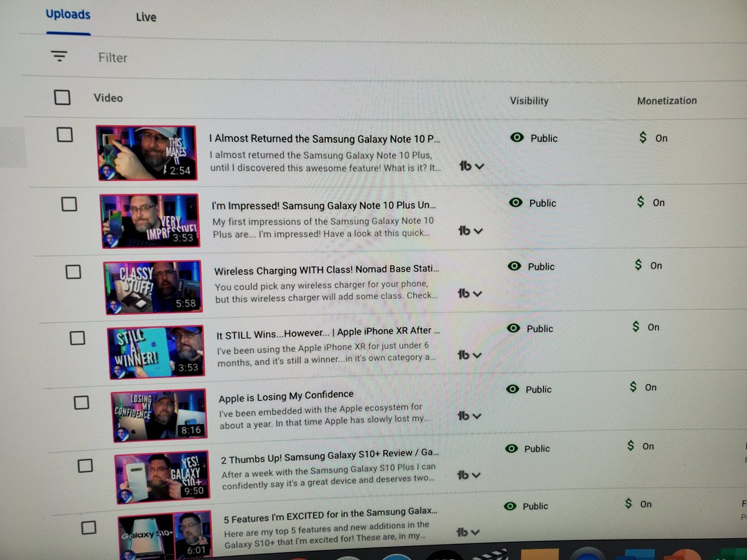Image resolution: width=747 pixels, height=560 pixels.
Task: Click monetization dollar icon on Apple is Losing row
Action: (x=633, y=387)
